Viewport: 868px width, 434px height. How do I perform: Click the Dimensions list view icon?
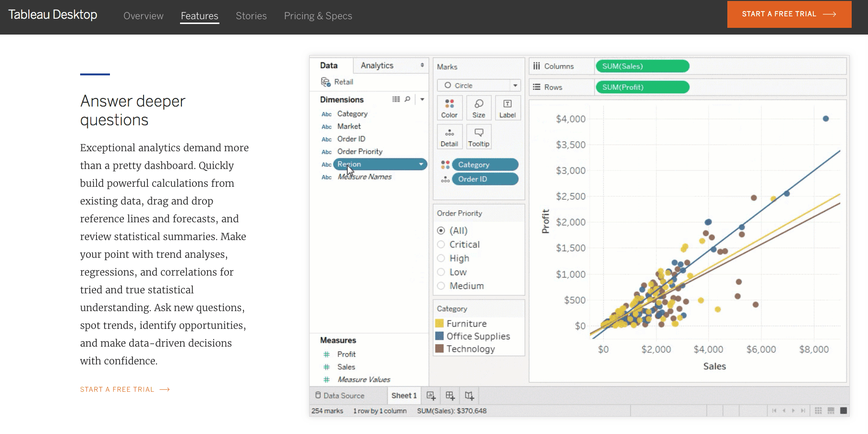click(396, 99)
